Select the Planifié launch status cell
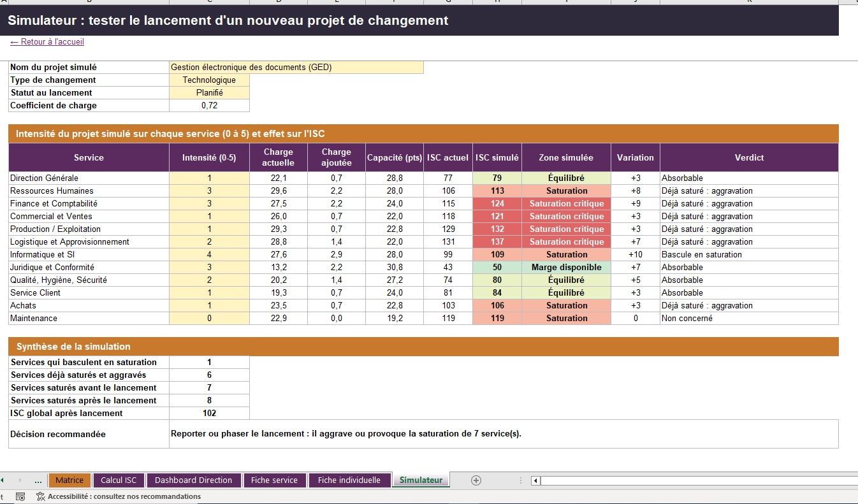 click(209, 93)
